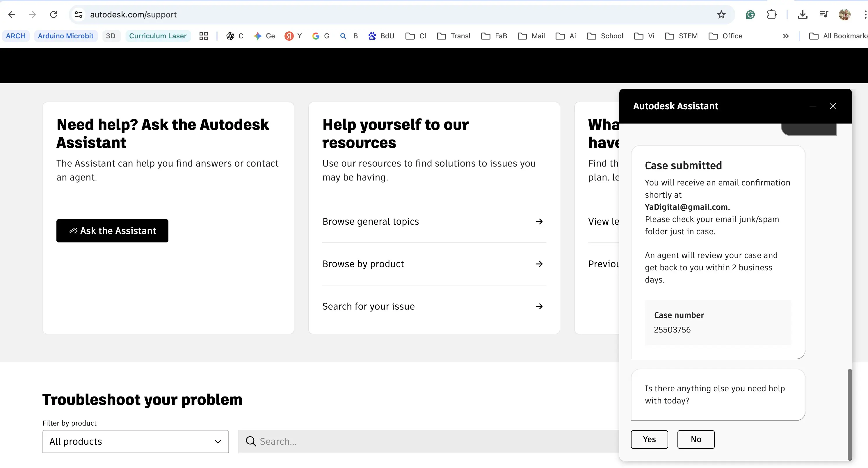The width and height of the screenshot is (868, 468).
Task: Show hidden bookmarks with double chevron
Action: [x=786, y=36]
